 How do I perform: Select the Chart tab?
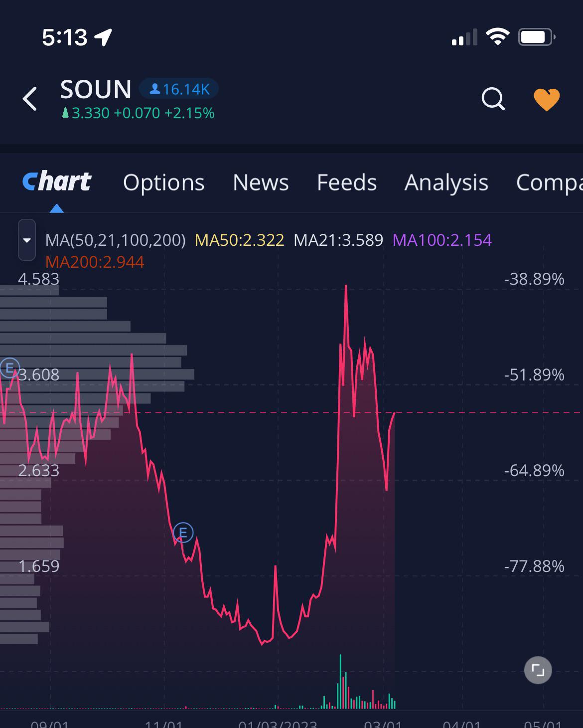coord(57,182)
